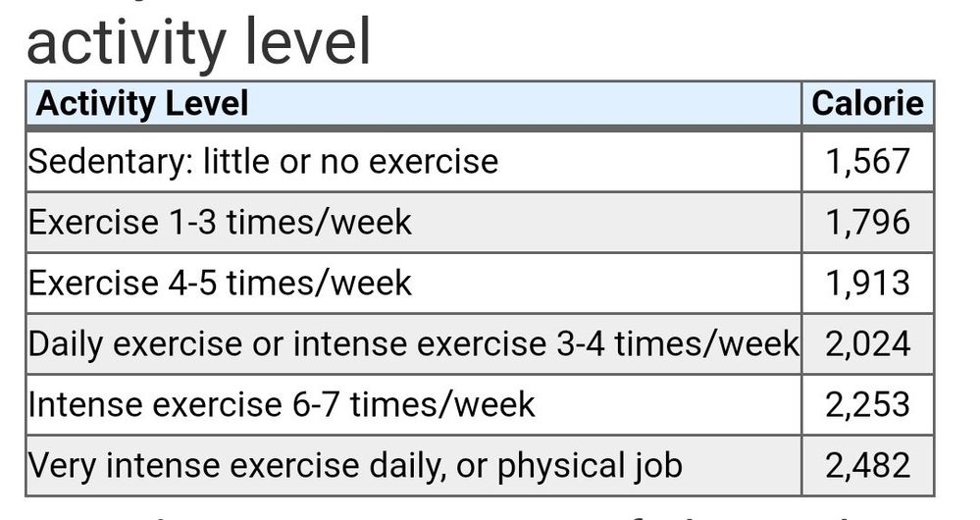Select the Intense exercise 6-7 times/week row
This screenshot has height=520, width=980.
coord(480,405)
